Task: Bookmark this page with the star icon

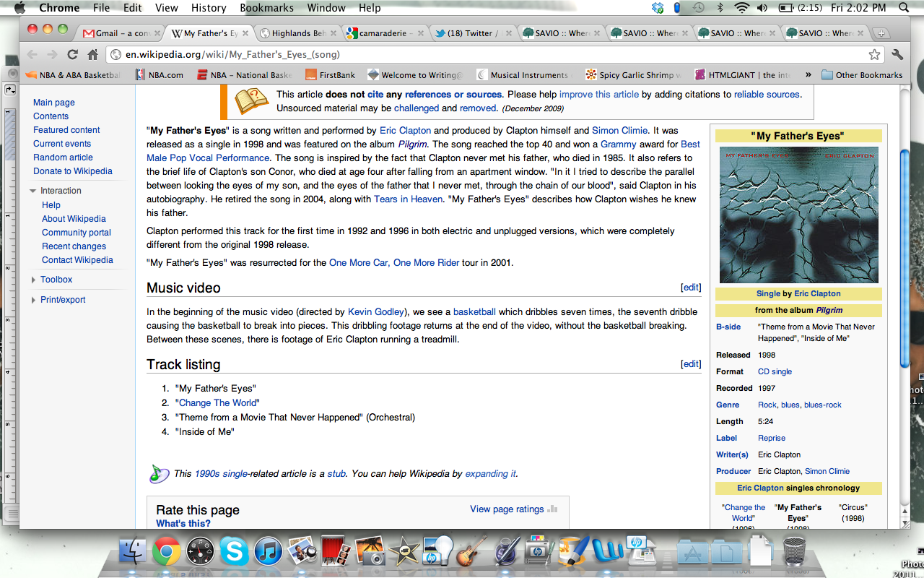Action: point(874,55)
